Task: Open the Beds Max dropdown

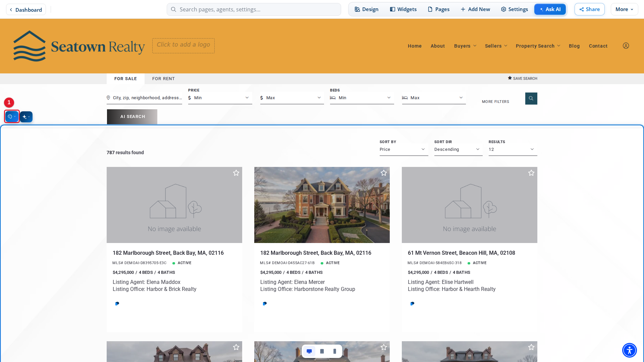Action: (434, 98)
